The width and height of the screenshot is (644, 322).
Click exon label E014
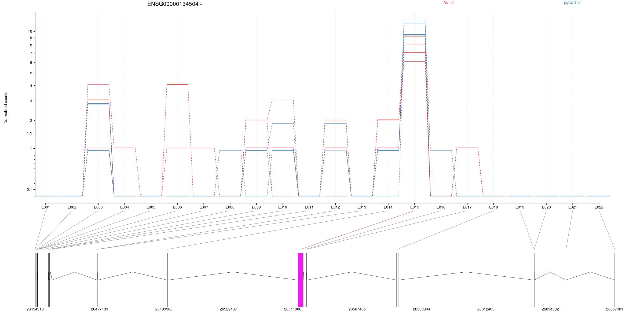coord(388,207)
